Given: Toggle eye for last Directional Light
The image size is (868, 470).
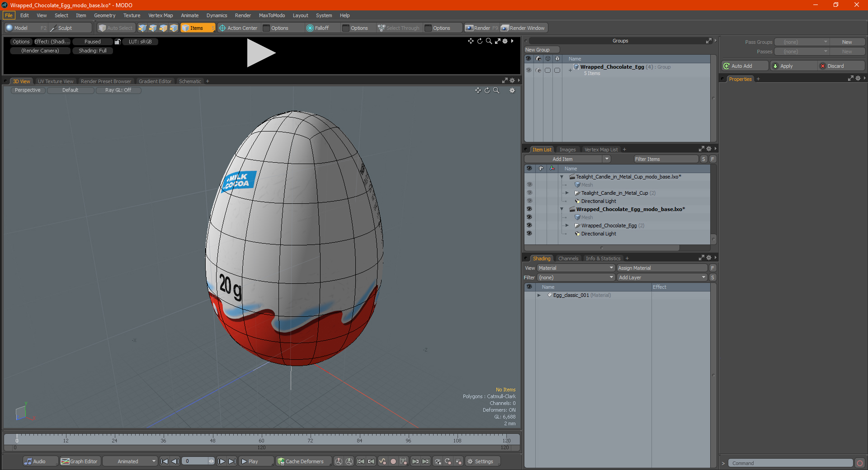Looking at the screenshot, I should click(529, 234).
